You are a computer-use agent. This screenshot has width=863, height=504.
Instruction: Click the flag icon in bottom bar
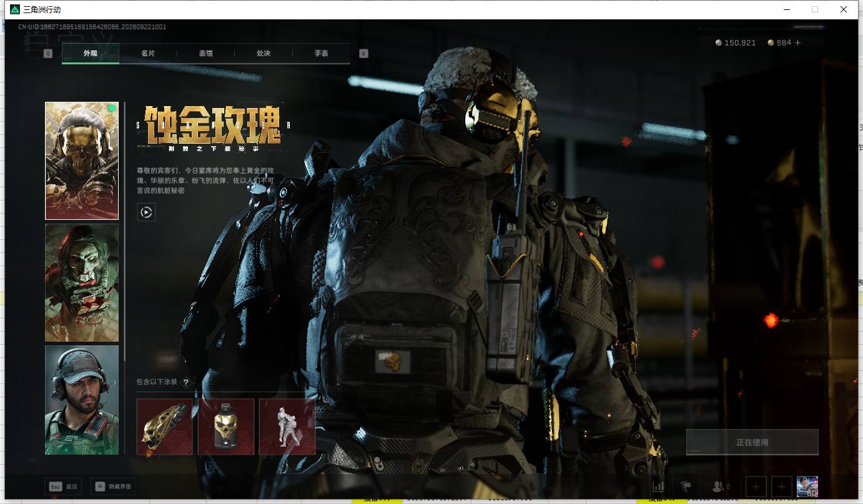[686, 487]
